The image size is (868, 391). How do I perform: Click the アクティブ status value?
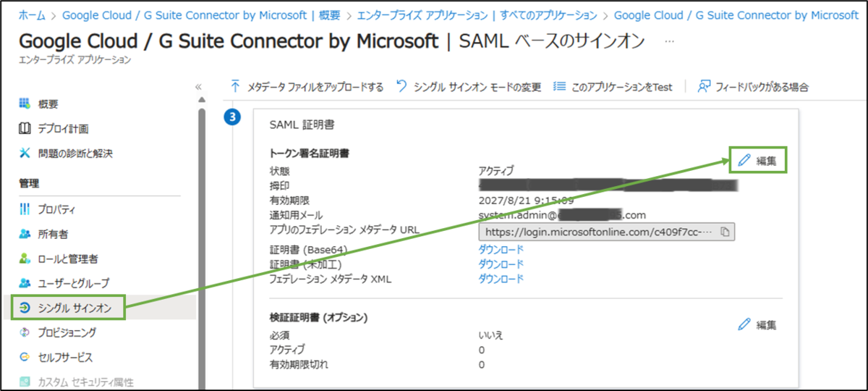tap(495, 172)
